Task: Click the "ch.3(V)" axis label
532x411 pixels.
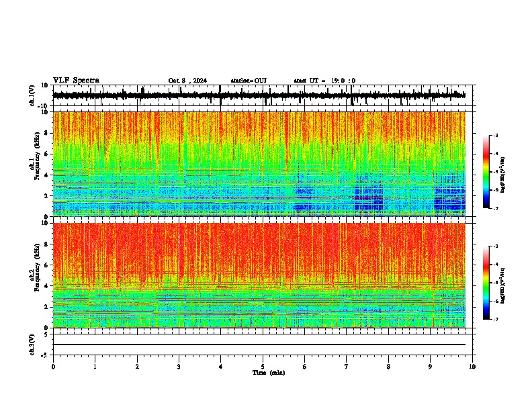Action: coord(32,345)
